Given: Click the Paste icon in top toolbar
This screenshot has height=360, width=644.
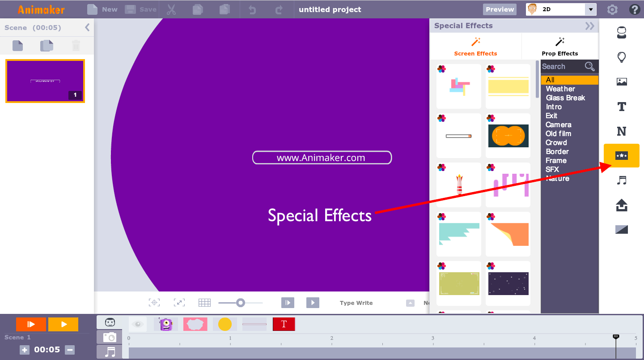Looking at the screenshot, I should coord(225,9).
